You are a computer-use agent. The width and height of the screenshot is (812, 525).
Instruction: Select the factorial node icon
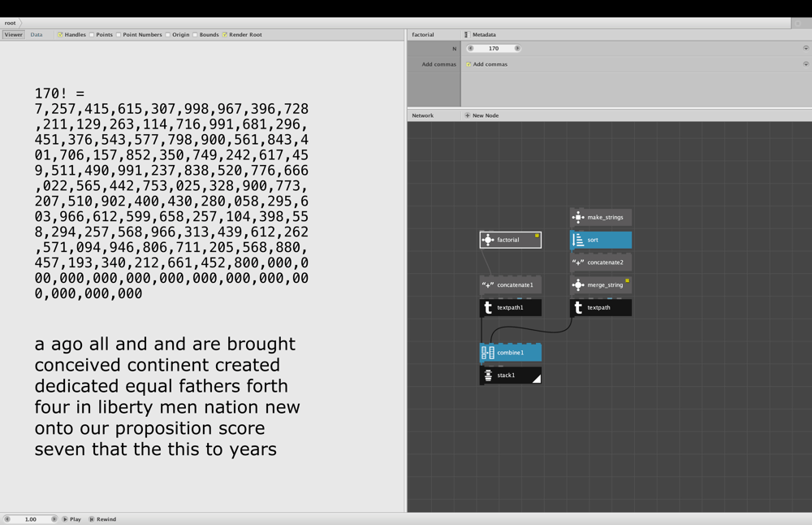click(x=488, y=240)
